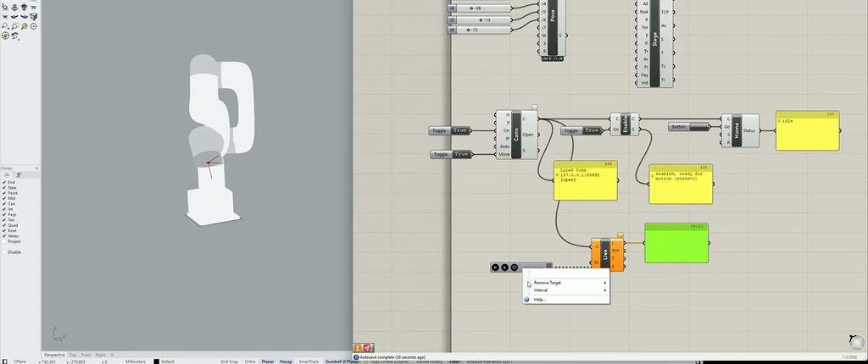Toggle Vertex osnap checkbox

[4, 236]
